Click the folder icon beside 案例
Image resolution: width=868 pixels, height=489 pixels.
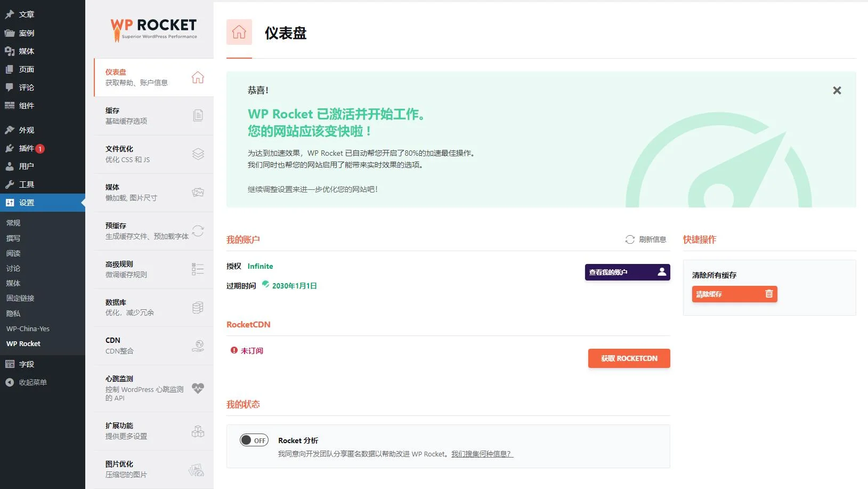pyautogui.click(x=10, y=33)
